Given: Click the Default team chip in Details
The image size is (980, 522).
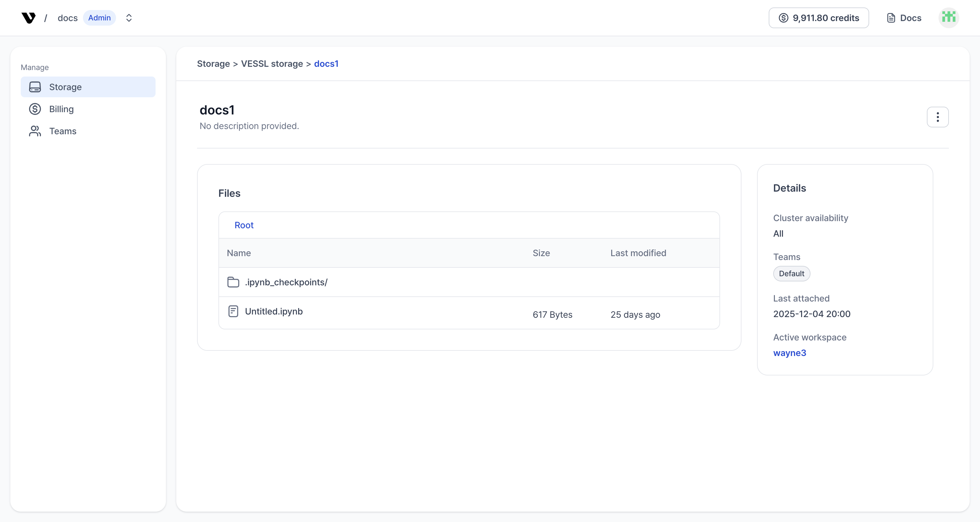Looking at the screenshot, I should point(791,273).
